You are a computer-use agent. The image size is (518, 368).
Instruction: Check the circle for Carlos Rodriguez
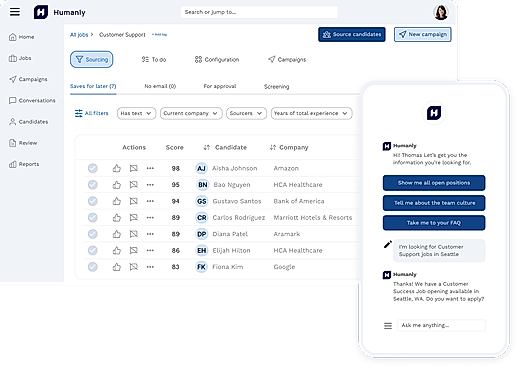[93, 217]
